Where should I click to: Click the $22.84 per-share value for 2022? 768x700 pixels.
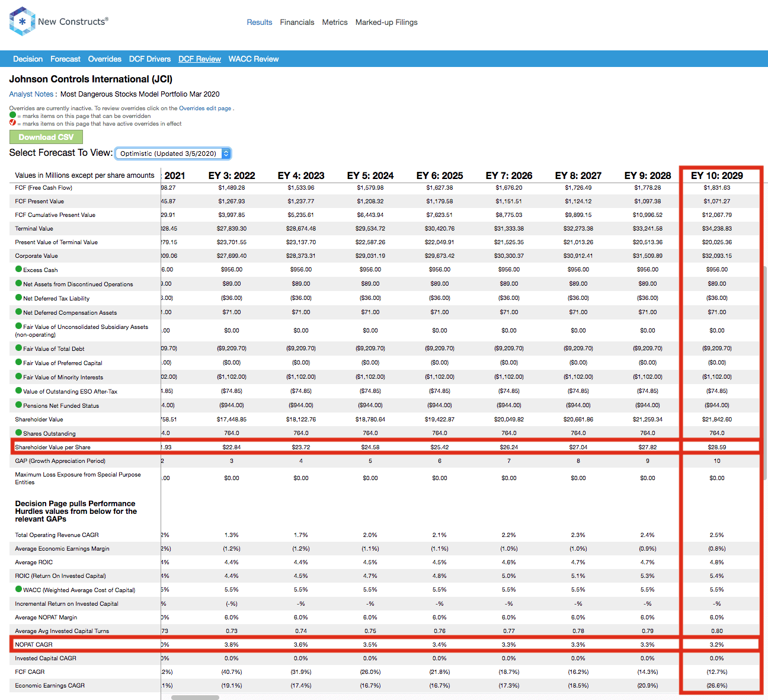[x=232, y=447]
